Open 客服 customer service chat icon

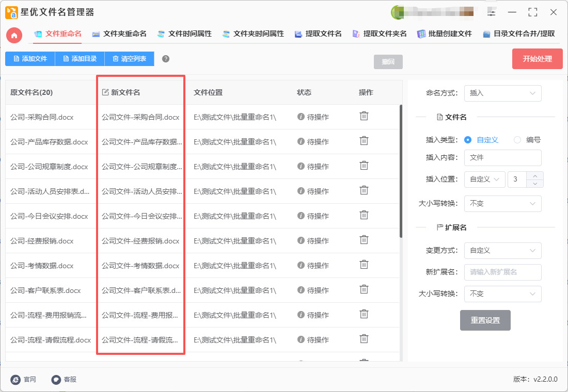[56, 379]
